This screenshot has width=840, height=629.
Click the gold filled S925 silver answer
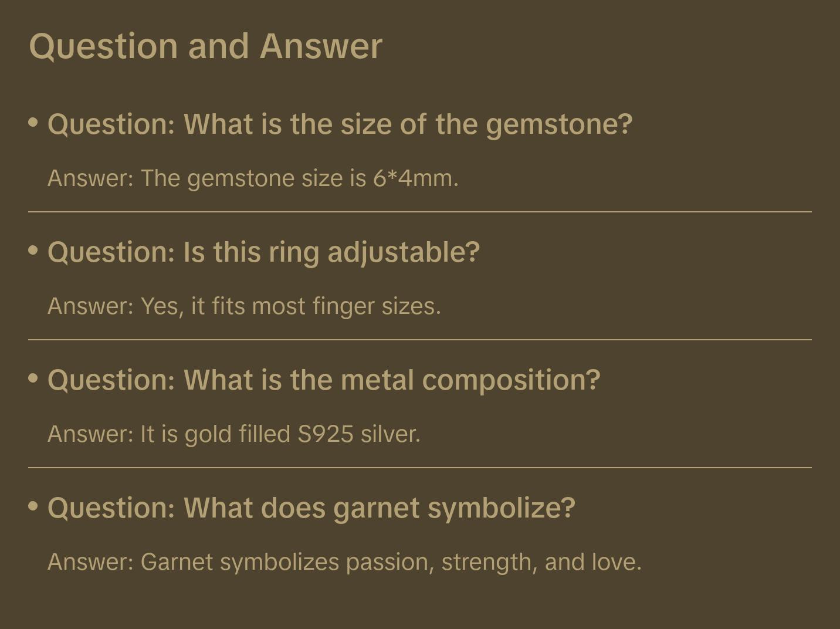coord(234,434)
